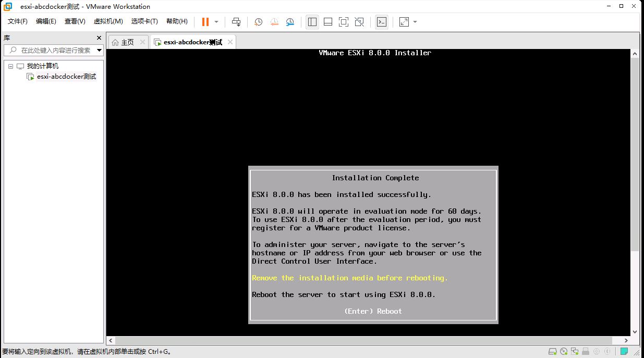Click the scroll right arrow of VM view
This screenshot has width=644, height=358.
626,340
